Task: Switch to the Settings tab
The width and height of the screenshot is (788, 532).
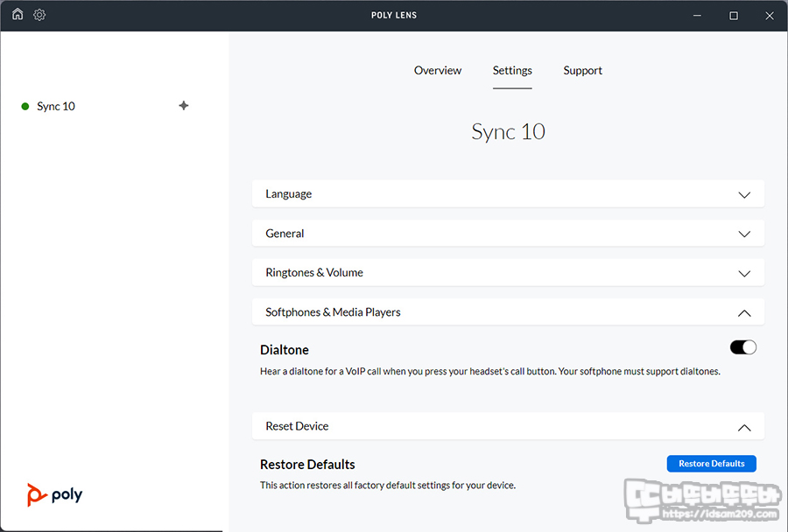Action: 512,70
